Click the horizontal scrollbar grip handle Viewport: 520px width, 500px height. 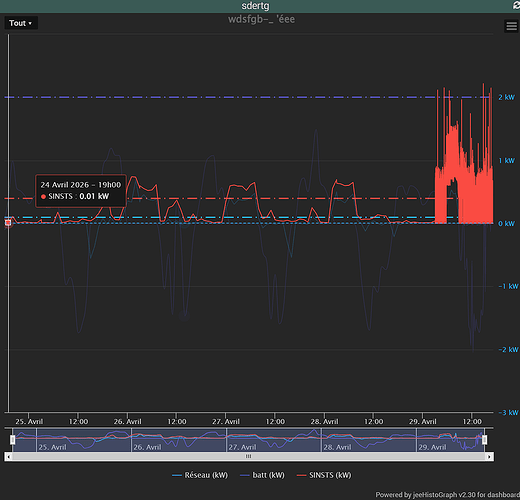click(248, 457)
